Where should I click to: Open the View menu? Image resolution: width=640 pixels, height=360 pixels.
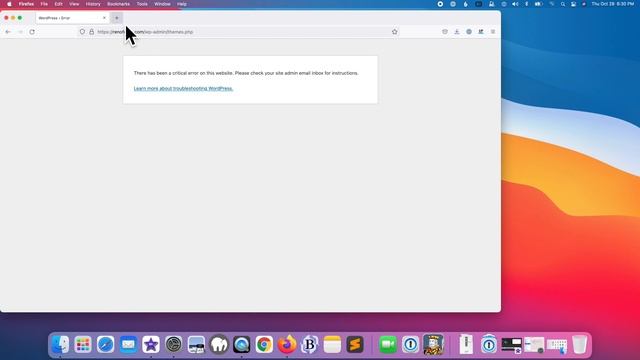[x=74, y=4]
